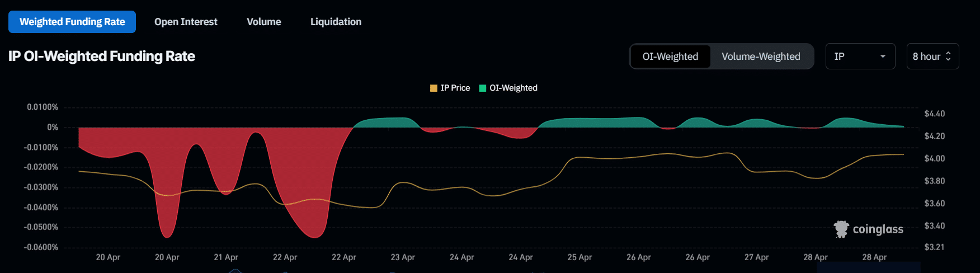Image resolution: width=980 pixels, height=273 pixels.
Task: Click the IP dropdown arrow
Action: tap(883, 57)
